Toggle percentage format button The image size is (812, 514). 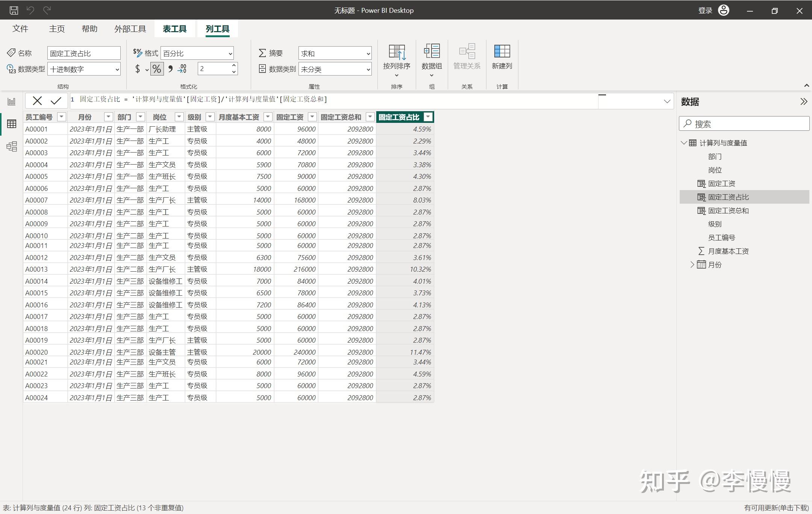point(157,69)
